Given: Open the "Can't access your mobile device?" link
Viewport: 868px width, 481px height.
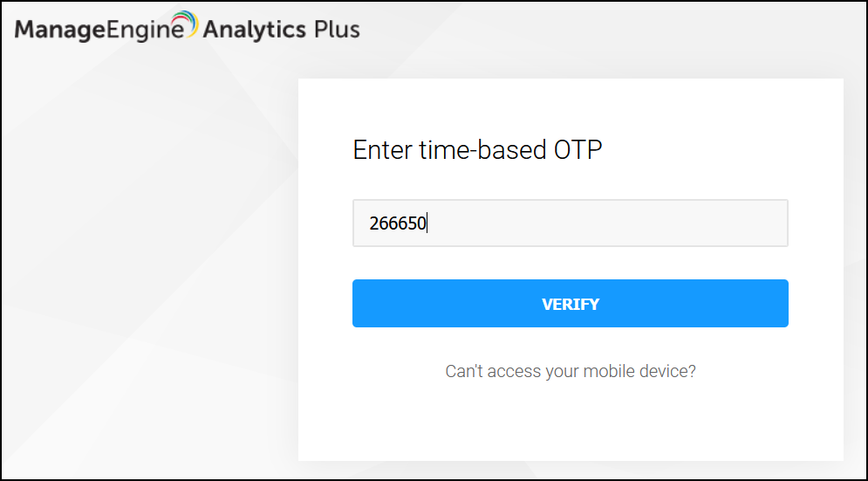Looking at the screenshot, I should pos(571,371).
